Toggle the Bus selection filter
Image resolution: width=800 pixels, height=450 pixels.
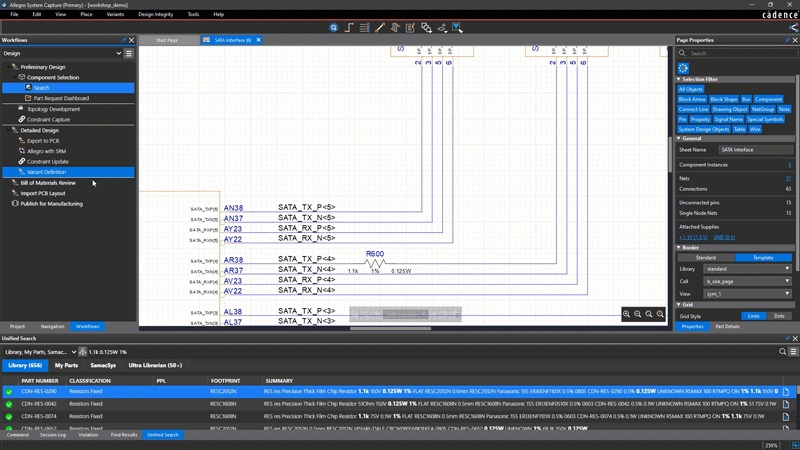click(x=746, y=99)
